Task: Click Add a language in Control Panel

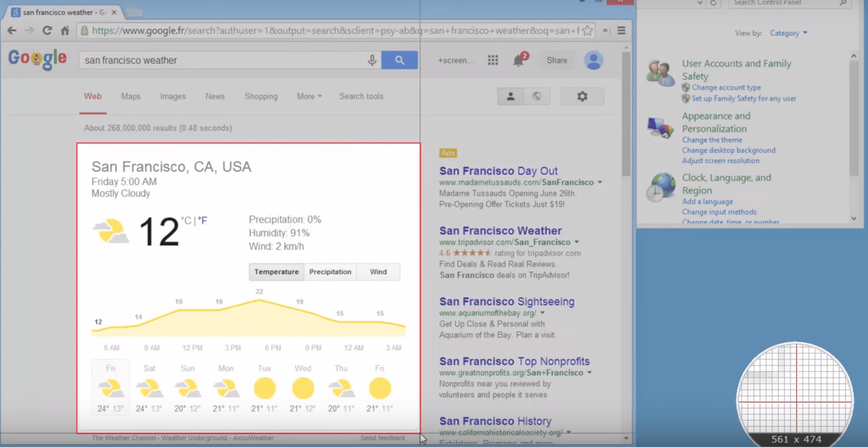Action: coord(707,201)
